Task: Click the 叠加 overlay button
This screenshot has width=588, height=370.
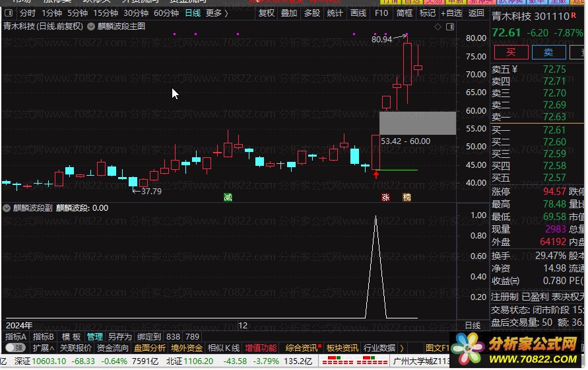Action: tap(289, 13)
